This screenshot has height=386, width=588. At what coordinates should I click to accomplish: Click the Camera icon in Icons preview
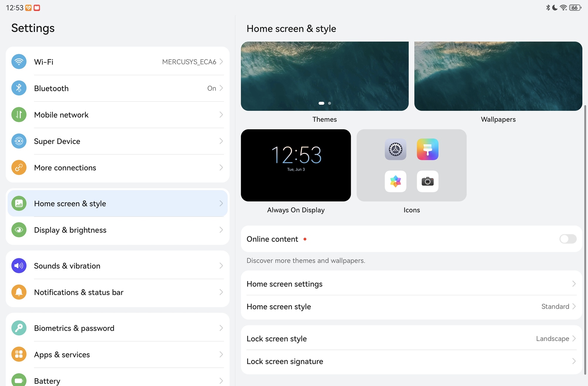click(x=427, y=181)
